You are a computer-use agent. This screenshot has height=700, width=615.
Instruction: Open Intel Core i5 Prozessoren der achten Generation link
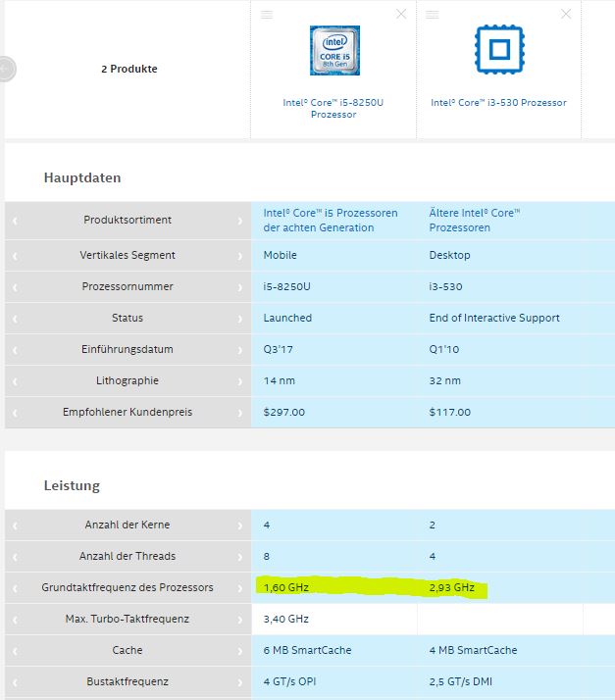[x=330, y=220]
